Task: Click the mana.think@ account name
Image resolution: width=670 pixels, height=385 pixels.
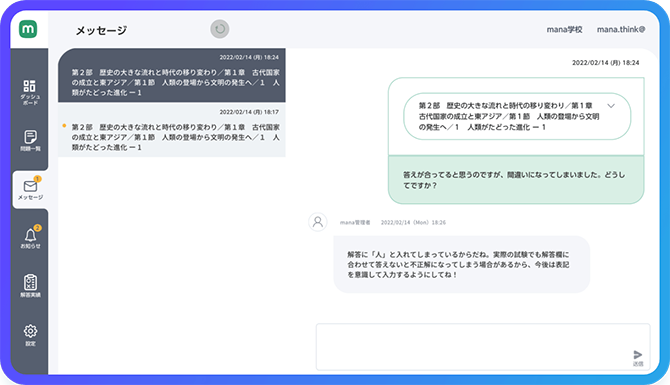Action: point(621,29)
